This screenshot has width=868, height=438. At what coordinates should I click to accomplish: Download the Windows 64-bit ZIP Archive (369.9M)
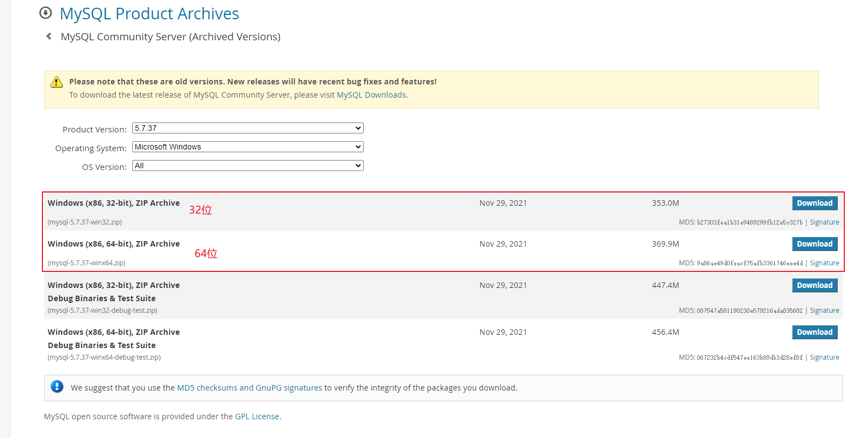815,244
